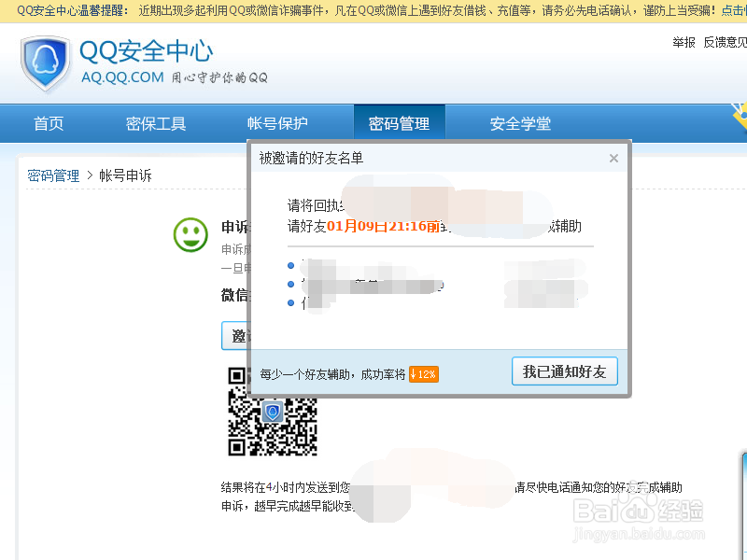Viewport: 747px width, 560px height.
Task: Click the 点击 link in the warning banner
Action: pos(734,10)
